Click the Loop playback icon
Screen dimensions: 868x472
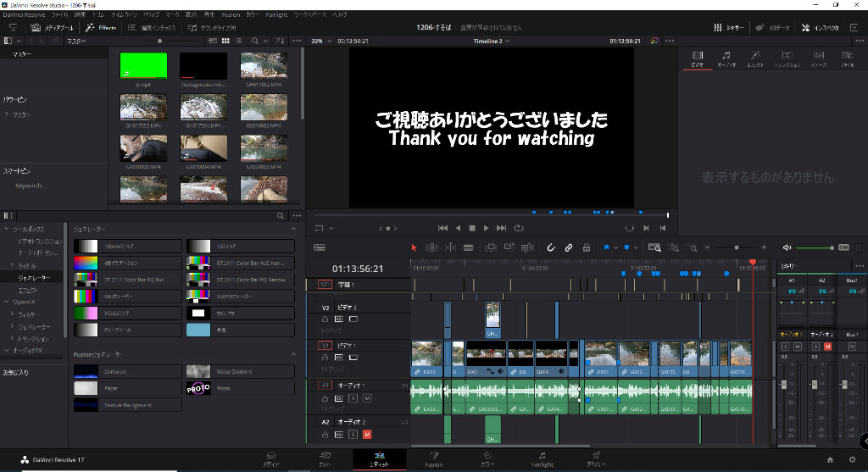[x=519, y=228]
